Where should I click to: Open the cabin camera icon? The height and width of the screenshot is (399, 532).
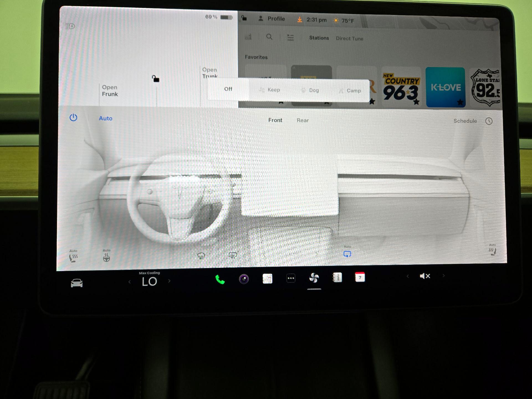click(x=244, y=279)
